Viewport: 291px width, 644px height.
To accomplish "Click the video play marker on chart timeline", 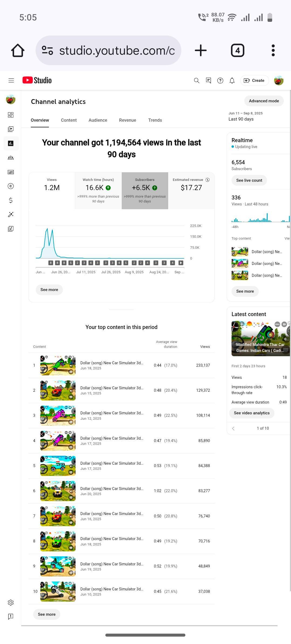I will point(181,263).
